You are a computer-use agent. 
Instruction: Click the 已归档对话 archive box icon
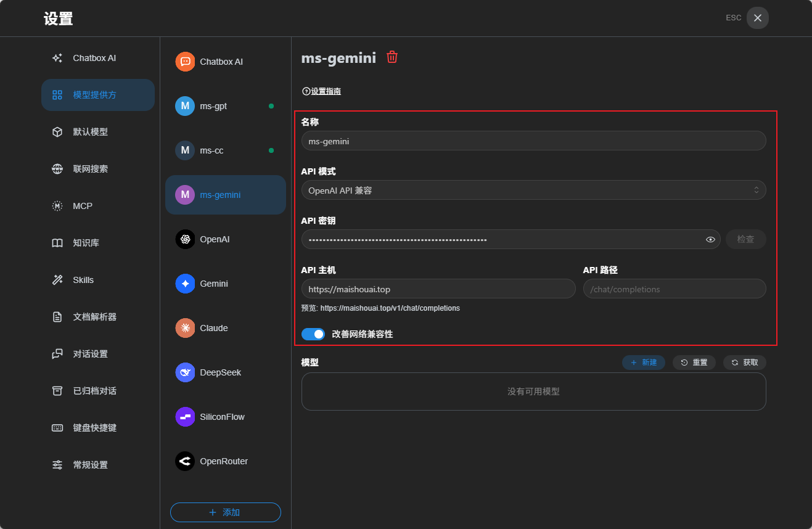point(57,391)
